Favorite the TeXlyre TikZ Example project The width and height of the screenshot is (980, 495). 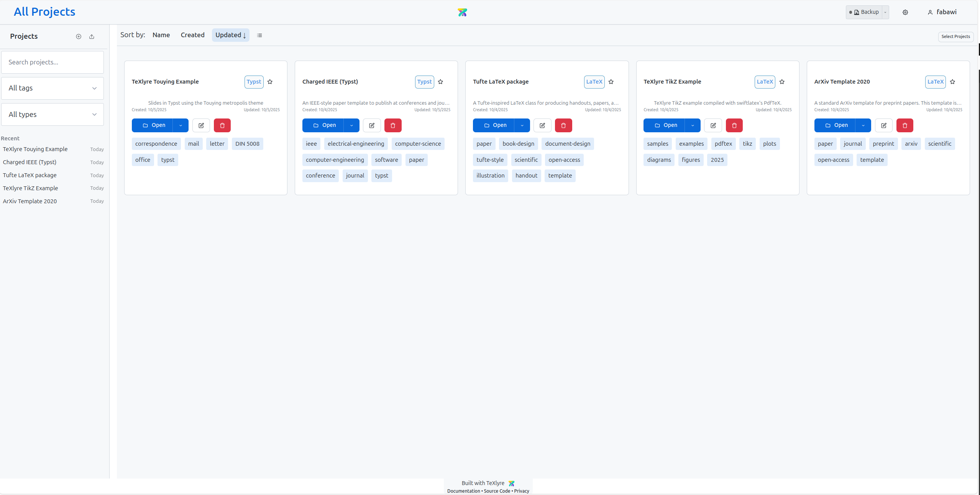coord(782,82)
